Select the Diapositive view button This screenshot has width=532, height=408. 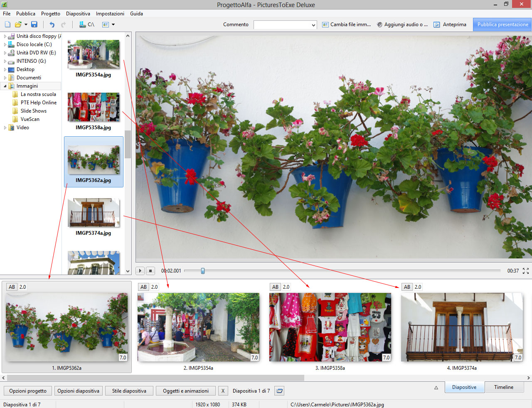pyautogui.click(x=464, y=387)
